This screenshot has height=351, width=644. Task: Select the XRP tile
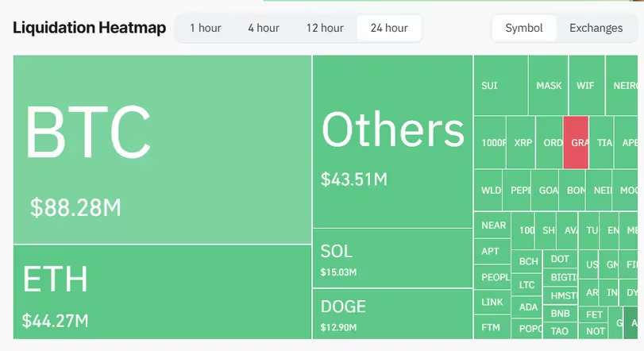[x=522, y=142]
